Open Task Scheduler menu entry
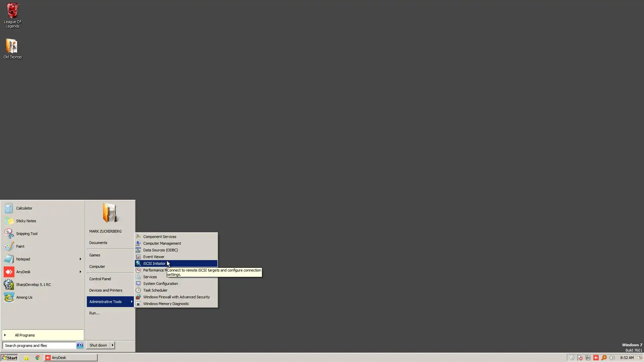644x362 pixels. (155, 290)
